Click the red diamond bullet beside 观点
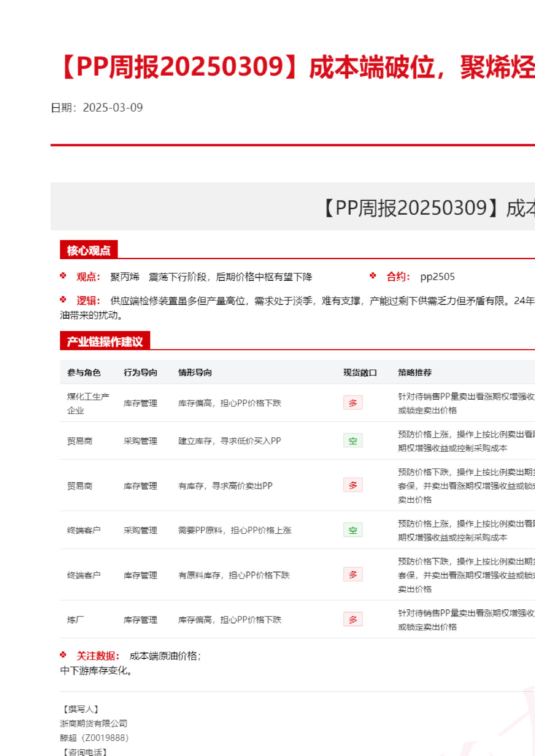This screenshot has height=756, width=535. click(63, 276)
